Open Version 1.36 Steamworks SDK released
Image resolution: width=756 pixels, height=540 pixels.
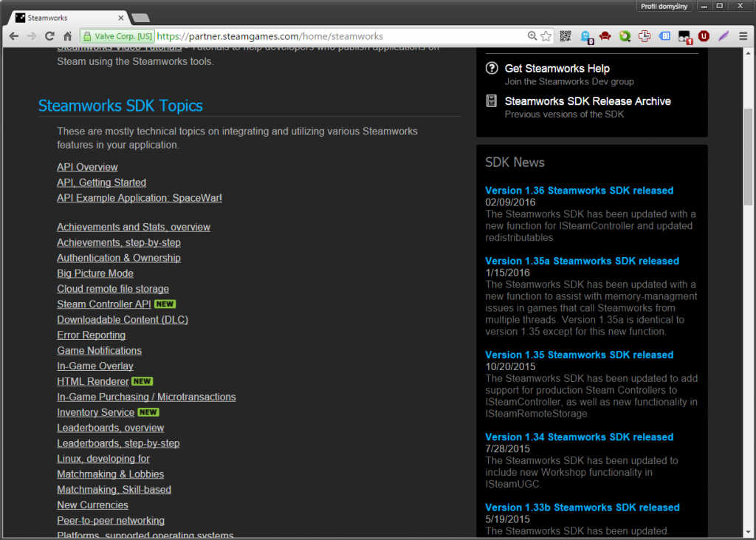coord(579,191)
